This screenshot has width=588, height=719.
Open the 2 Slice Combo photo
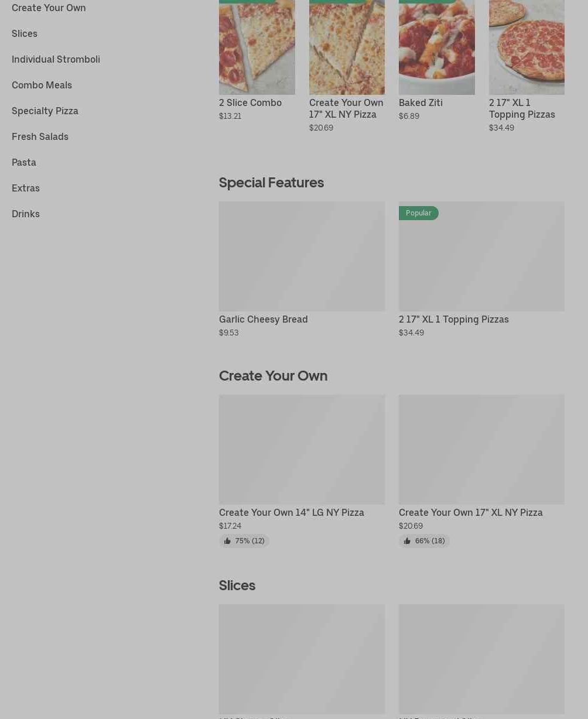point(257,47)
